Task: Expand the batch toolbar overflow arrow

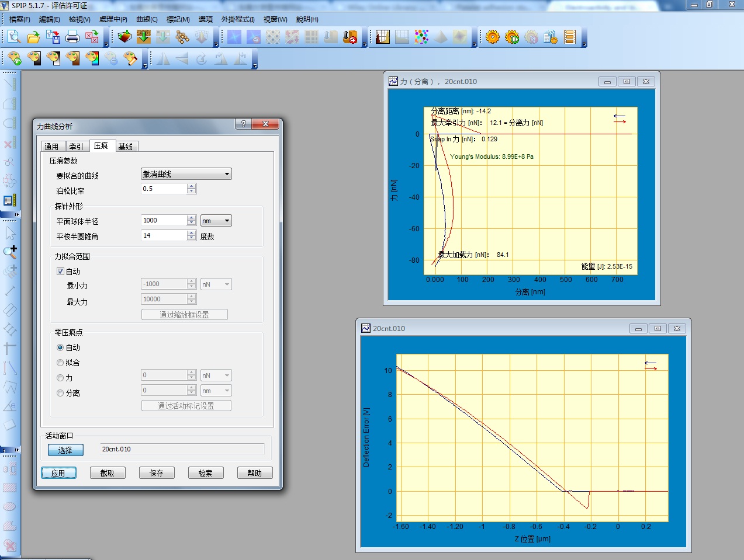Action: coord(584,44)
